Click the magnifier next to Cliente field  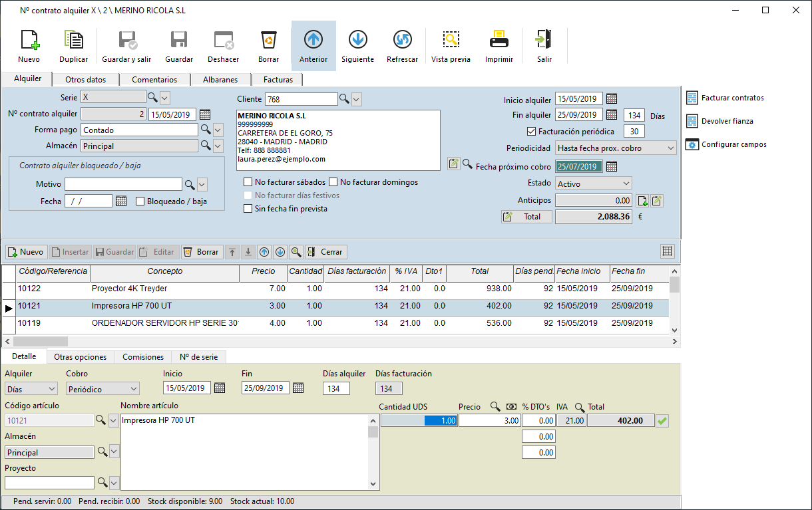coord(344,99)
